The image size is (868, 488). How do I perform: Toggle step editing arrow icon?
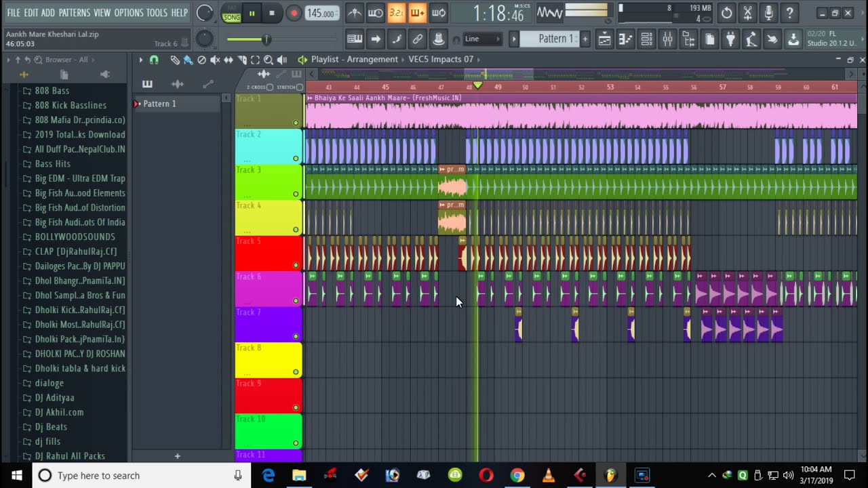tap(375, 39)
